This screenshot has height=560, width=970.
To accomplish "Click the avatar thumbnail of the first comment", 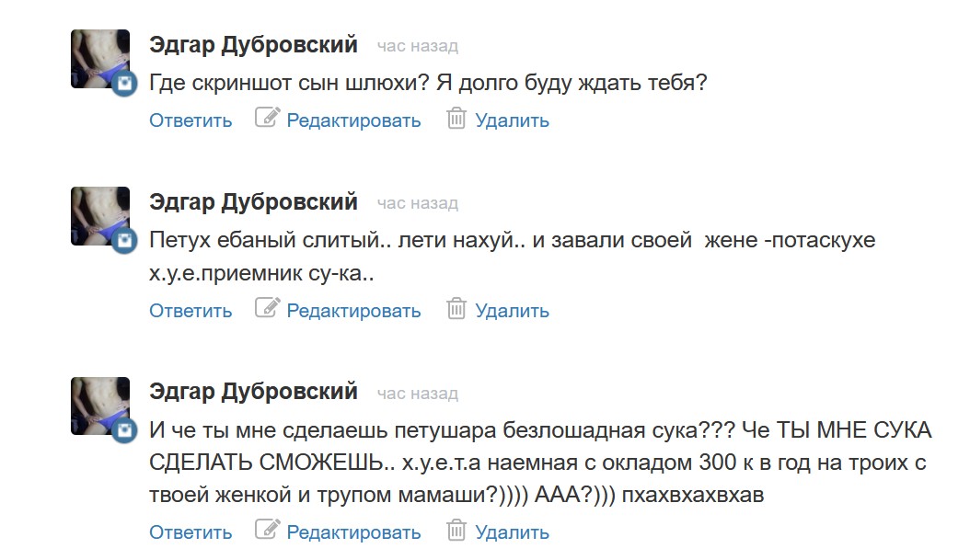I will coord(98,57).
